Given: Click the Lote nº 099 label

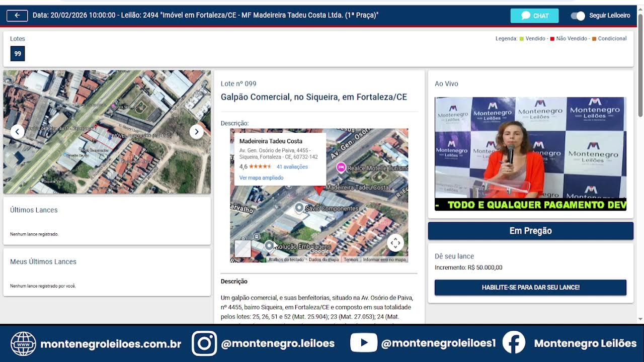Looking at the screenshot, I should [238, 83].
